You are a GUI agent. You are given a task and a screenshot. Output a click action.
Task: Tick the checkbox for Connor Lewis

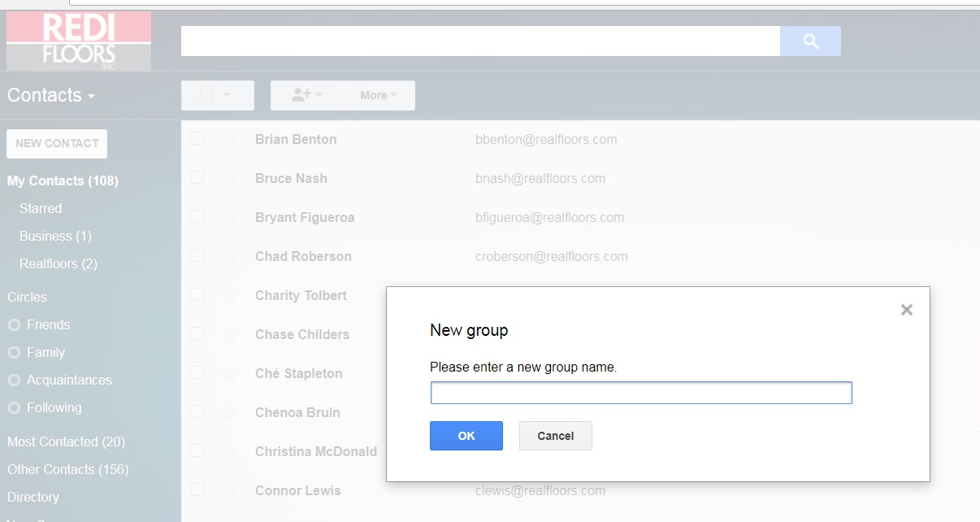pos(197,489)
